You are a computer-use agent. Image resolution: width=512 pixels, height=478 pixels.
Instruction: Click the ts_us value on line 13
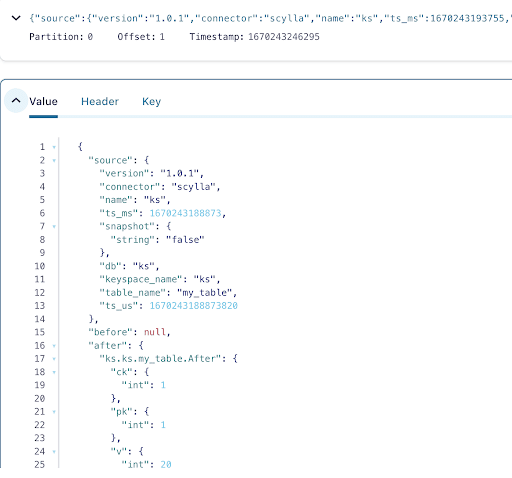(x=193, y=306)
